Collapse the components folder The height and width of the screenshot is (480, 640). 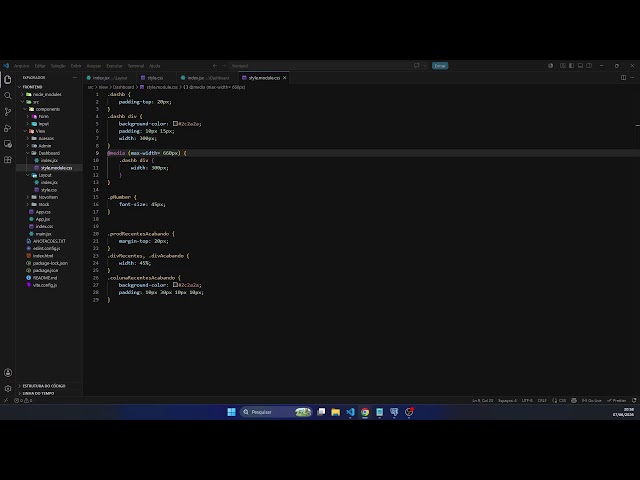(49, 109)
